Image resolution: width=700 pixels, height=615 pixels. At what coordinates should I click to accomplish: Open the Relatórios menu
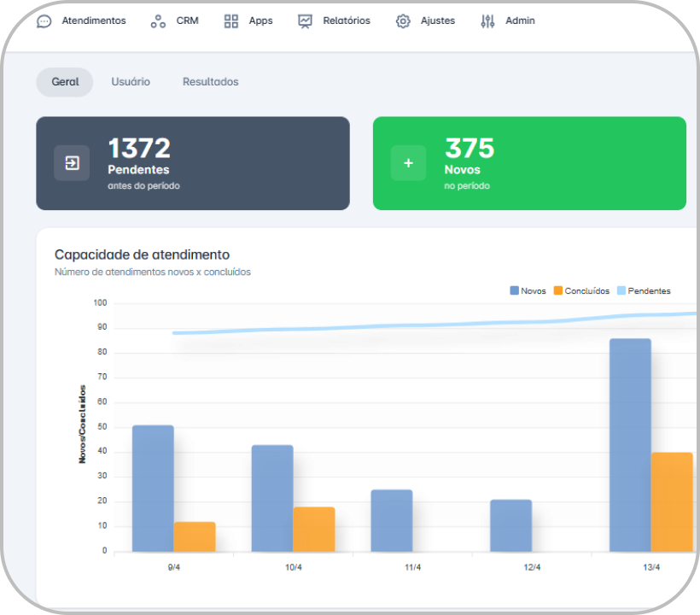click(x=346, y=21)
